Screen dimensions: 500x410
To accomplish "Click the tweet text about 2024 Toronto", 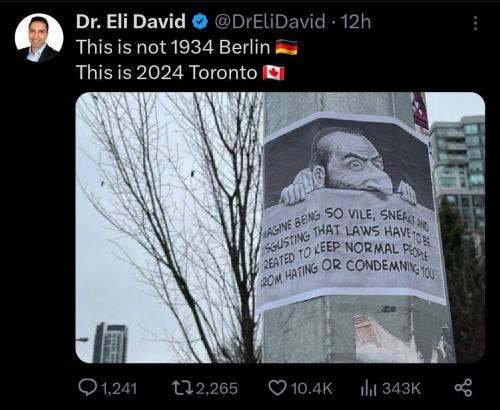I will click(167, 73).
